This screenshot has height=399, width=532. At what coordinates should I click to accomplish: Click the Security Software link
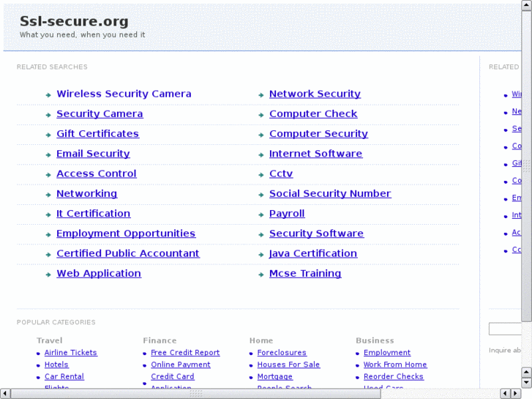pyautogui.click(x=317, y=234)
